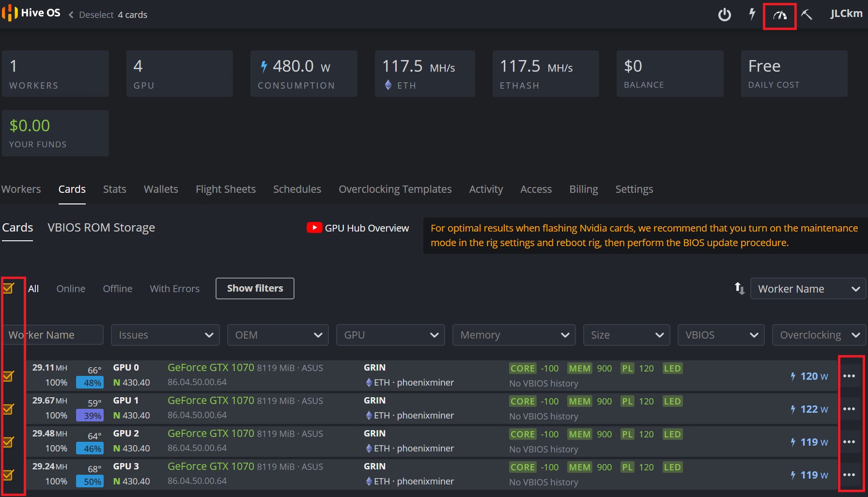Click the $0.00 Your Funds card

click(x=55, y=133)
